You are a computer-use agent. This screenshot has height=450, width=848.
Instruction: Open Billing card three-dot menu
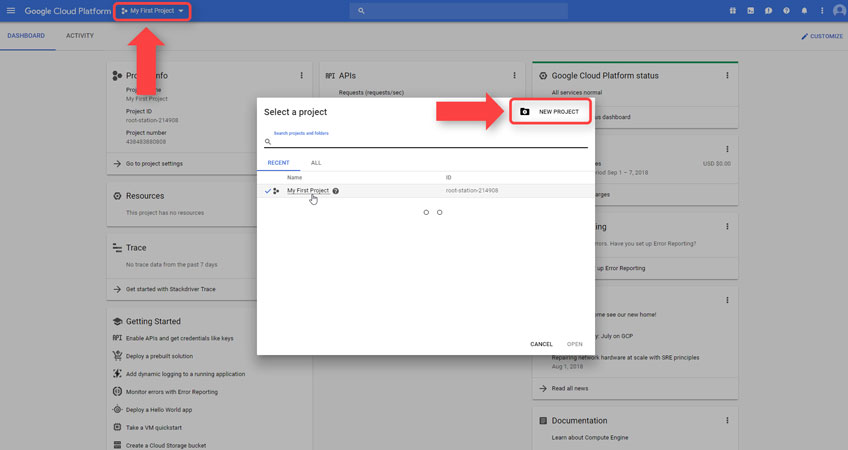[727, 149]
